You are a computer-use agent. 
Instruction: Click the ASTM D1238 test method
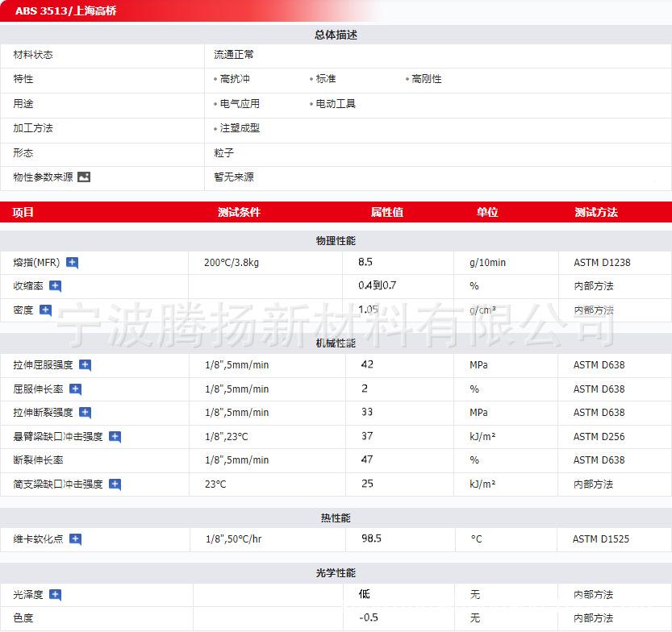coord(602,263)
